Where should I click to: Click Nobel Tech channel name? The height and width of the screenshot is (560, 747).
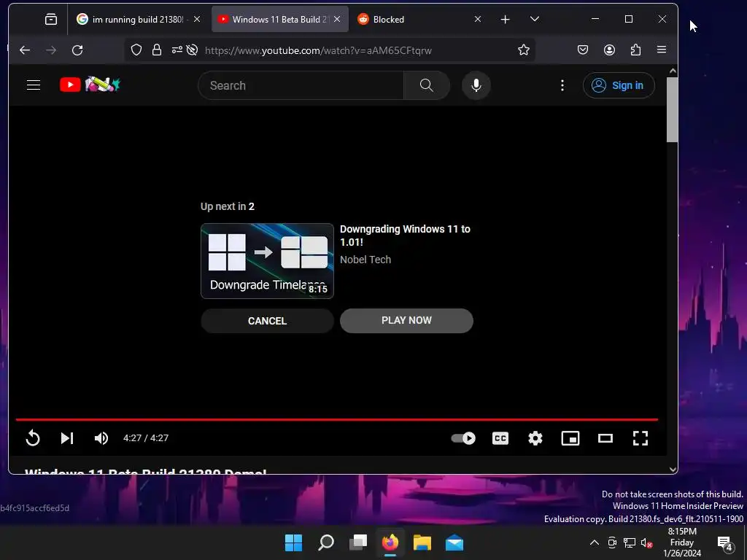point(365,260)
